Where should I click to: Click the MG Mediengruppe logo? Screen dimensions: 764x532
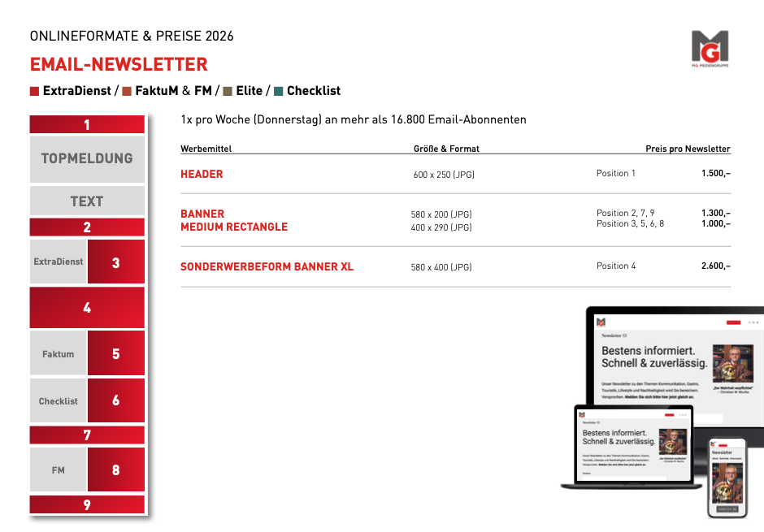709,48
